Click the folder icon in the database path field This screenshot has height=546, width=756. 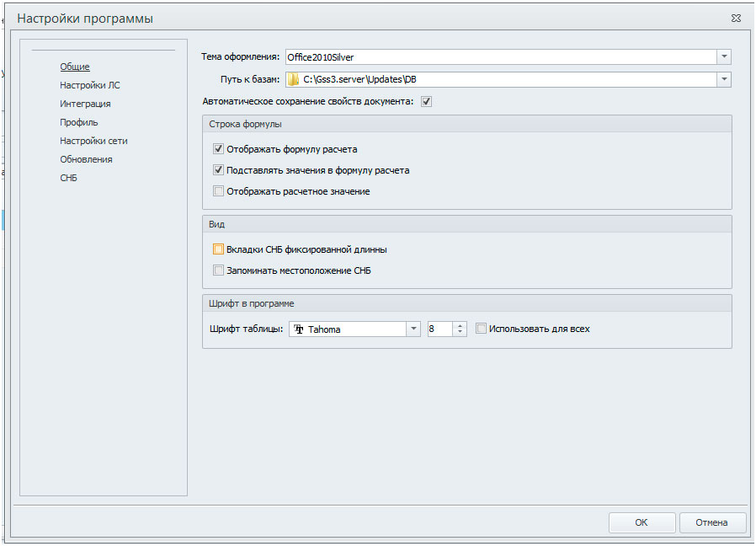[x=293, y=79]
